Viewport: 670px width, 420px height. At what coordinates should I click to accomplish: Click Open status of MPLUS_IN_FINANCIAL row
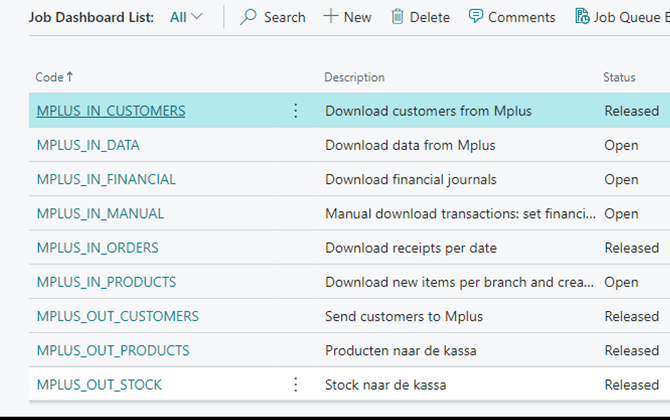621,179
